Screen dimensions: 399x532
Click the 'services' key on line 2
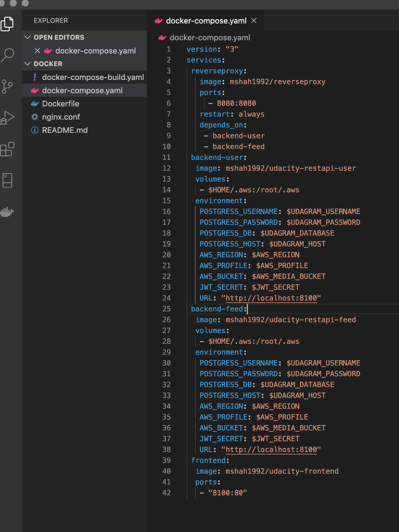204,60
